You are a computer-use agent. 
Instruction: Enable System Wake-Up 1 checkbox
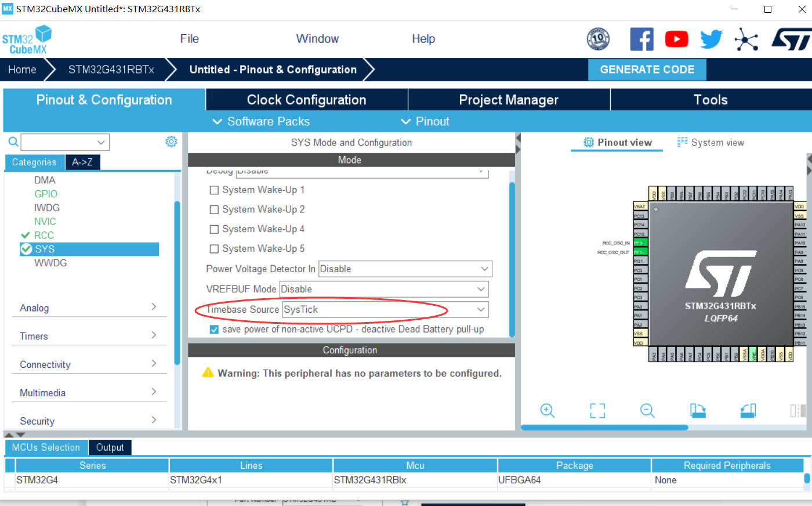214,190
